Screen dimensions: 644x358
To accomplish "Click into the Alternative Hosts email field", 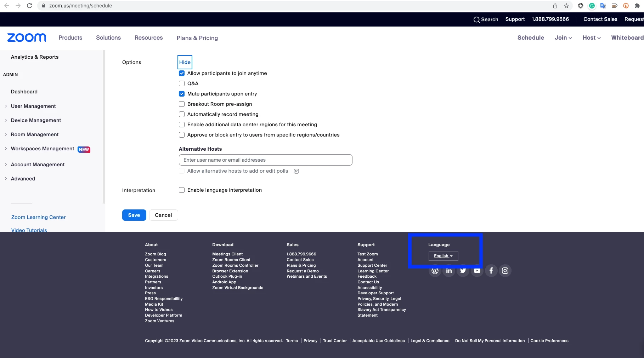I will click(x=265, y=160).
